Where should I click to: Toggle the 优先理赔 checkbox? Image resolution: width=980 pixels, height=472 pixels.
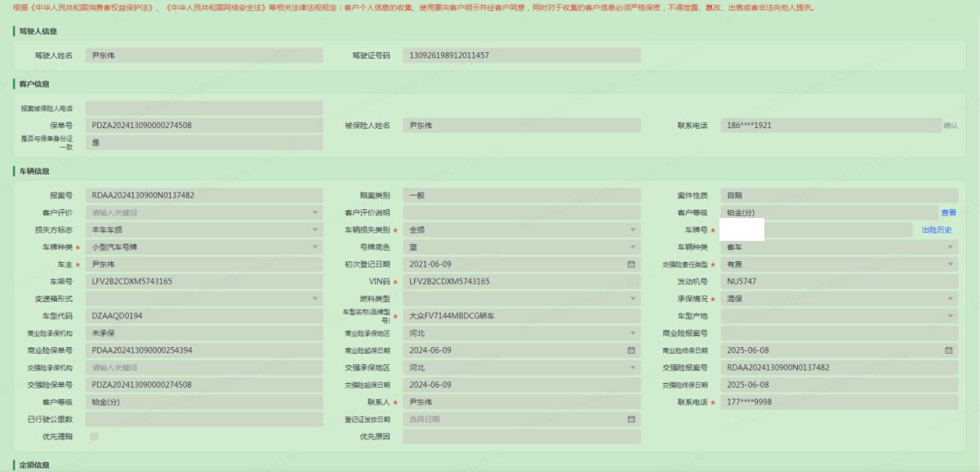click(94, 436)
